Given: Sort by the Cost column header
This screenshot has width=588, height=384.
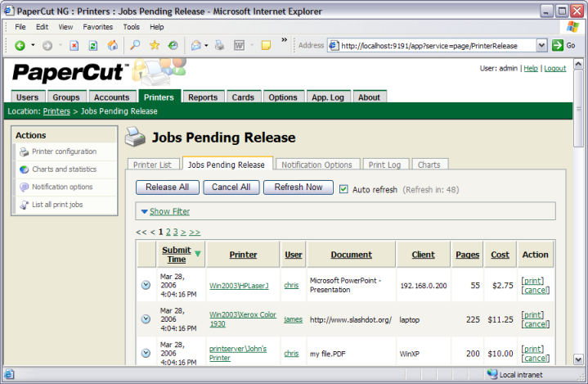Looking at the screenshot, I should tap(500, 255).
